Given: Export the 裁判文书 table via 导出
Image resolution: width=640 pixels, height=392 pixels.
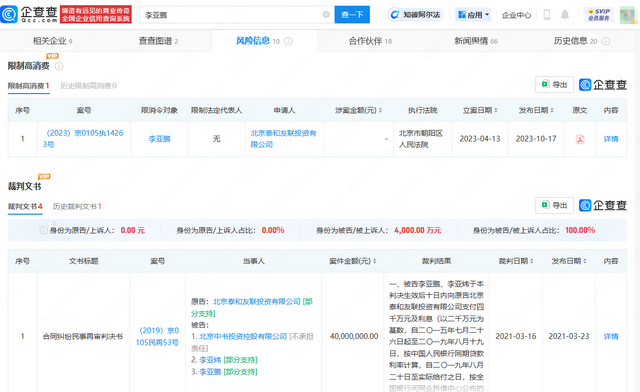Looking at the screenshot, I should click(554, 205).
